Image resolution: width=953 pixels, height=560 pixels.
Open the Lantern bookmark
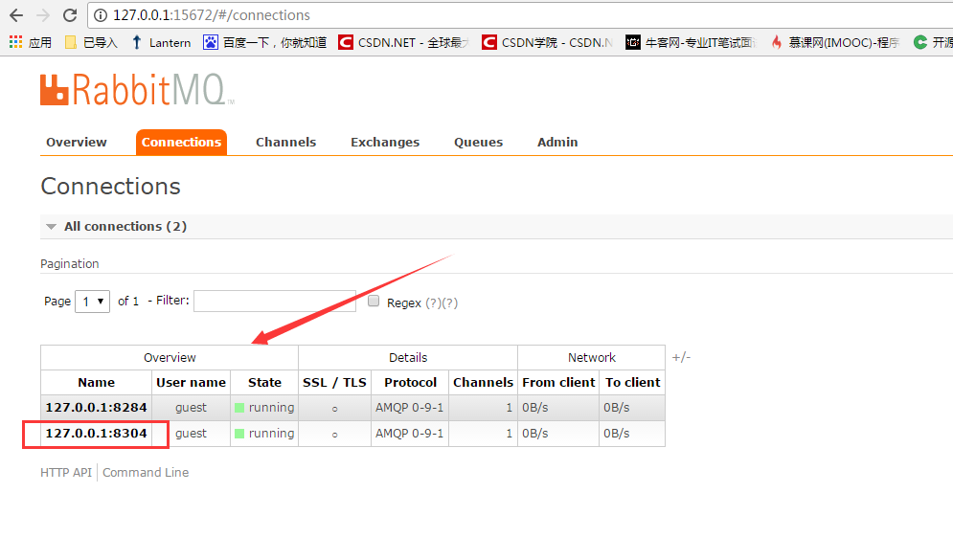[161, 42]
